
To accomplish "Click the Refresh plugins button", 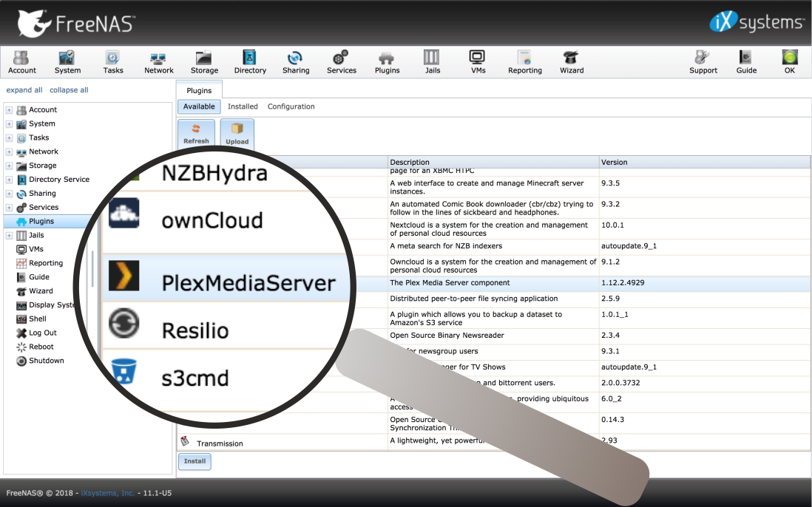I will [x=196, y=133].
